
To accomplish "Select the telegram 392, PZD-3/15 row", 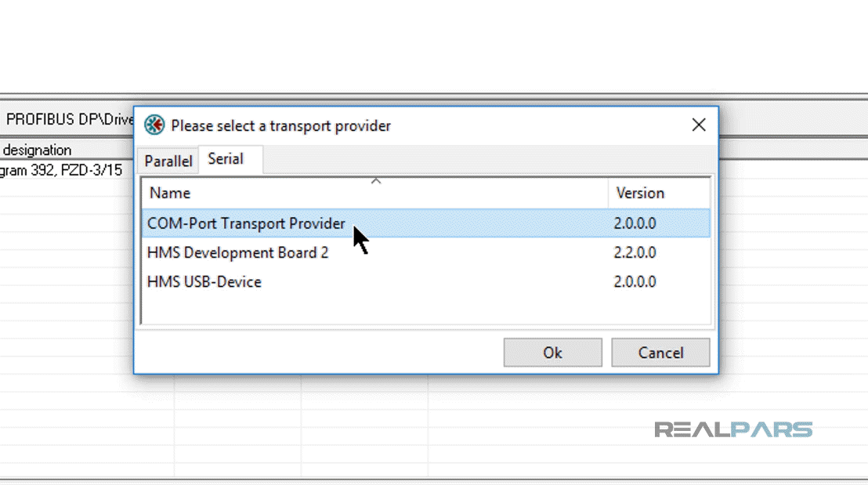I will click(x=61, y=169).
